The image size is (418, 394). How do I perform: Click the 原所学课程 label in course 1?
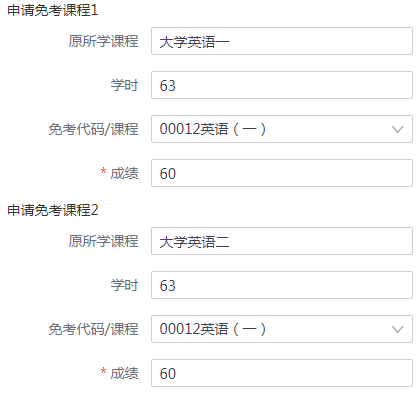pos(103,41)
